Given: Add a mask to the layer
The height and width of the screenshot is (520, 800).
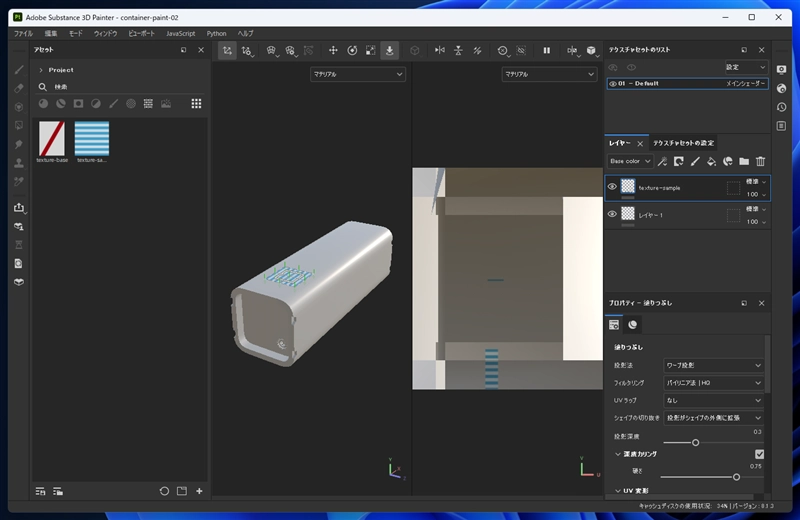Looking at the screenshot, I should [679, 161].
